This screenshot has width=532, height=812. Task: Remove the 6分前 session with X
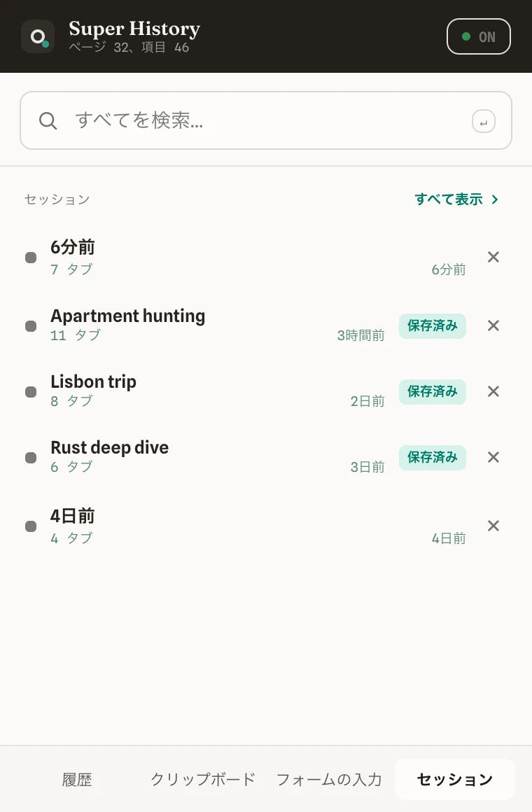pos(493,257)
